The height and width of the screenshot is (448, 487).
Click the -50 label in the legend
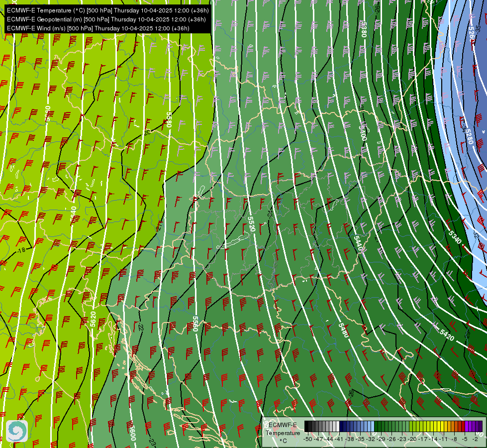pos(308,439)
